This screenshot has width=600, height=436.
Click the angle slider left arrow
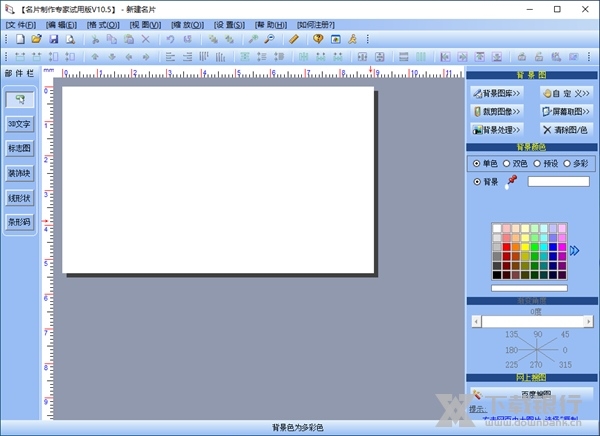pos(476,322)
